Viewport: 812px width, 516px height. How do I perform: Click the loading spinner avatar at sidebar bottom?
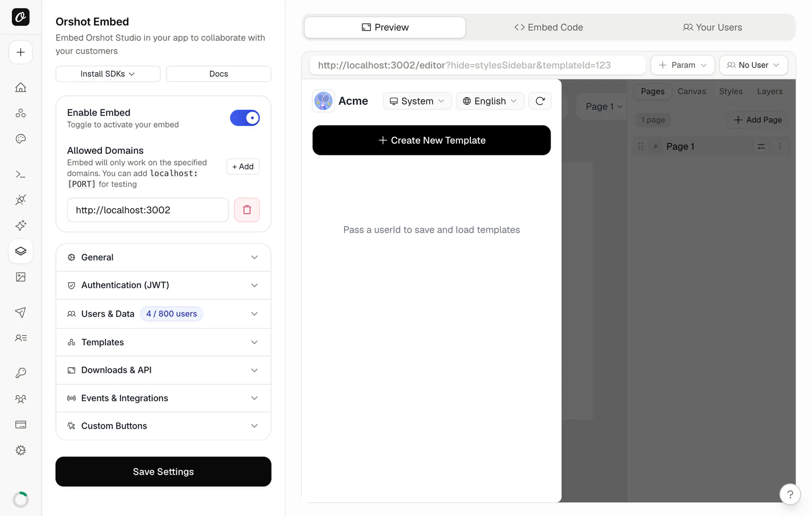click(21, 499)
